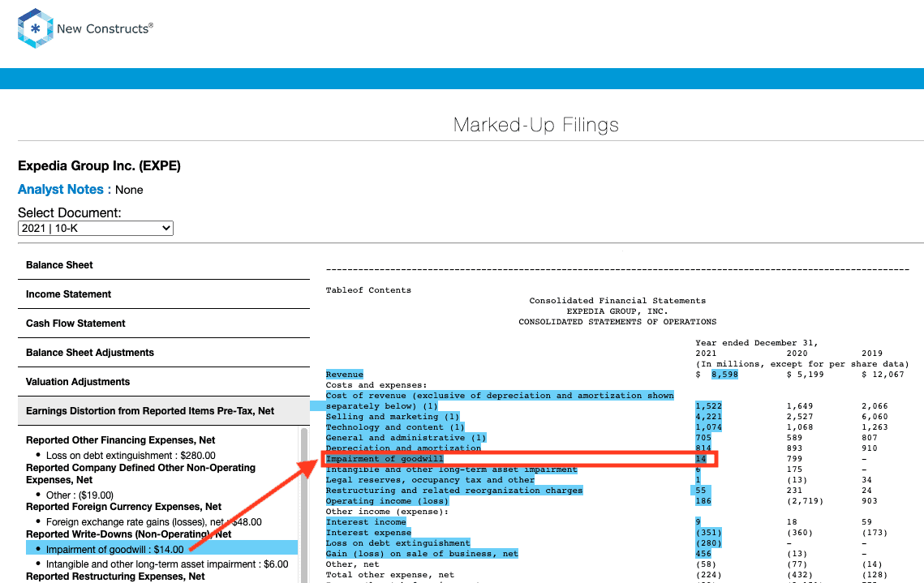
Task: Select the Other: ($19.00) item
Action: pyautogui.click(x=80, y=495)
